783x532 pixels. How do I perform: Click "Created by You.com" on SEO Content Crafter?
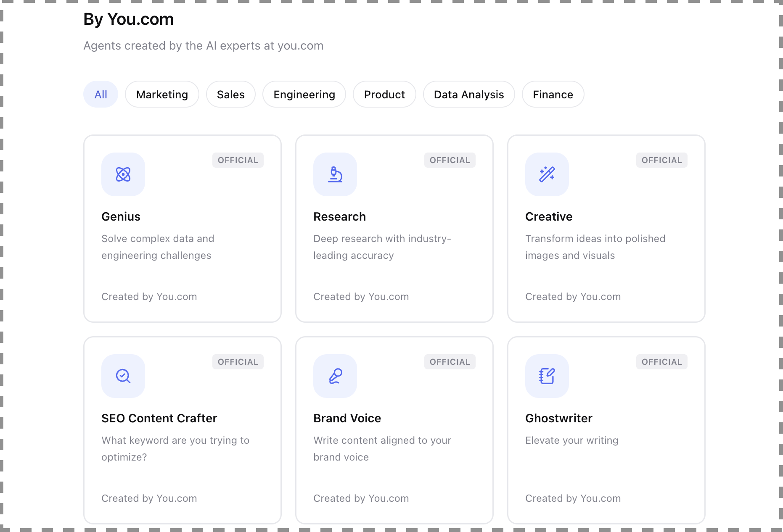[x=149, y=498]
